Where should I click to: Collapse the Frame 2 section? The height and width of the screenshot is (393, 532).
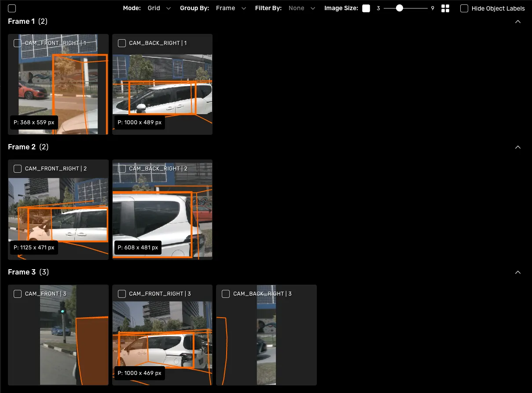[518, 147]
